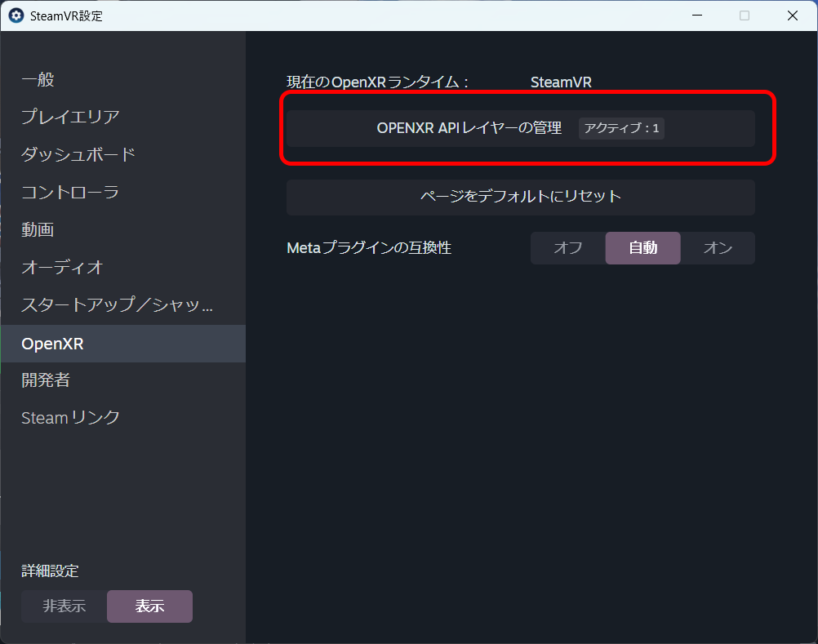Set Metaプラグインの互換性 to 自動

(642, 247)
